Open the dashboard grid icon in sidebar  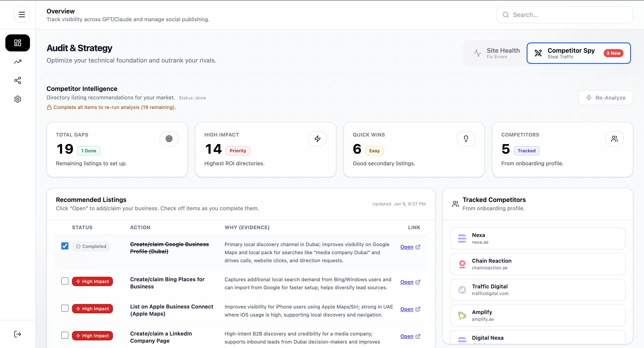tap(17, 43)
